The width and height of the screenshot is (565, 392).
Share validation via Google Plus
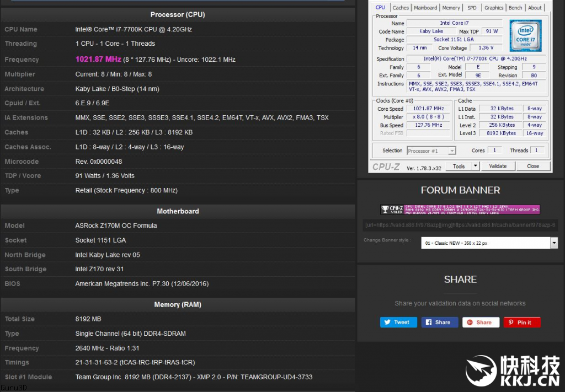pos(481,323)
